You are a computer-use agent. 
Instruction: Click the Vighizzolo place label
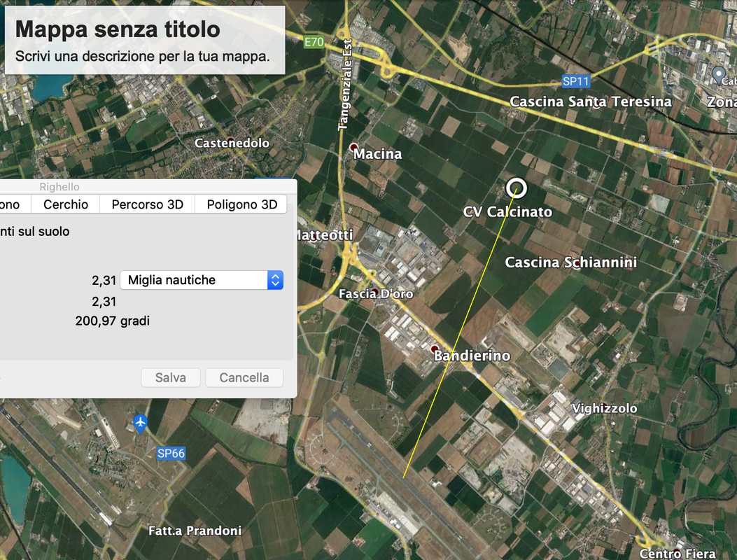(x=605, y=408)
